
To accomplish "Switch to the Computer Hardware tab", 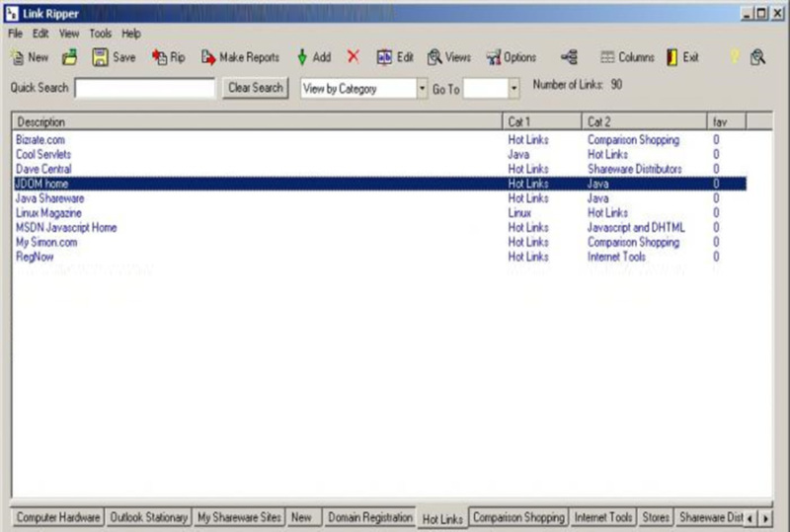I will click(x=58, y=517).
